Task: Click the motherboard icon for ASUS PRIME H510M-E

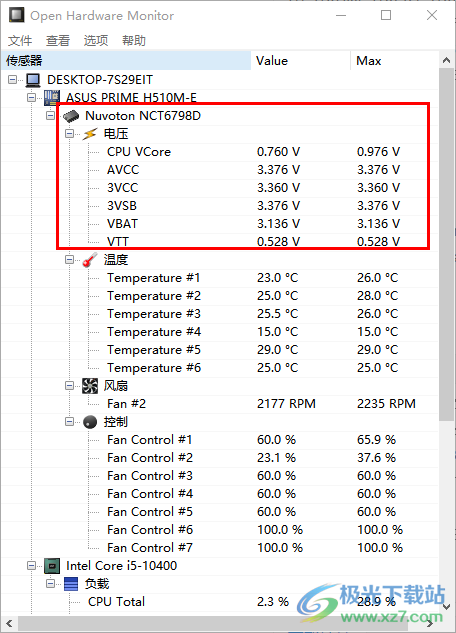Action: [x=52, y=98]
